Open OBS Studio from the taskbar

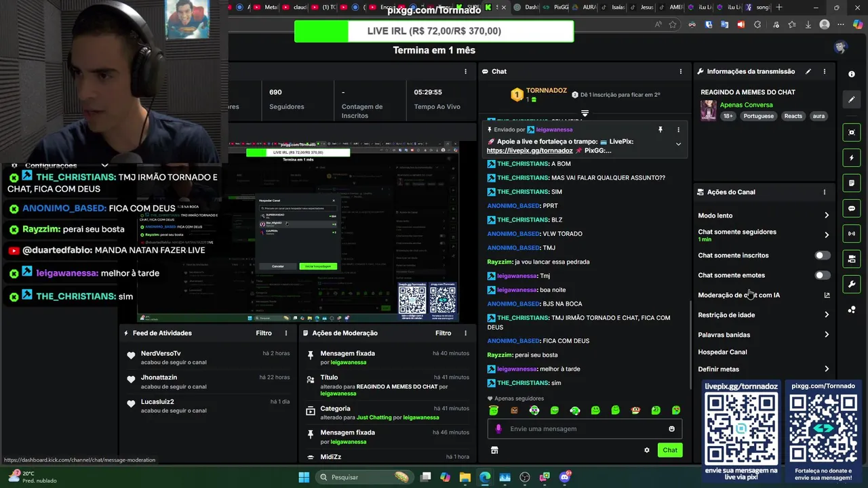pyautogui.click(x=524, y=477)
